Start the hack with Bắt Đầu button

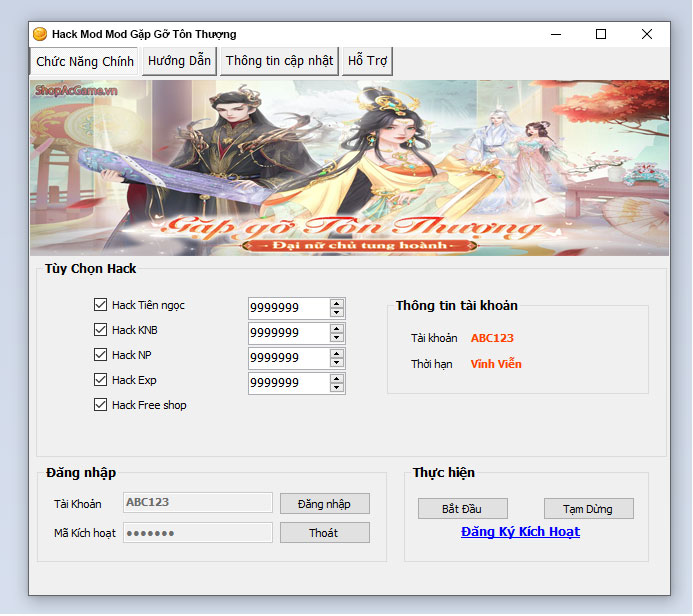463,509
